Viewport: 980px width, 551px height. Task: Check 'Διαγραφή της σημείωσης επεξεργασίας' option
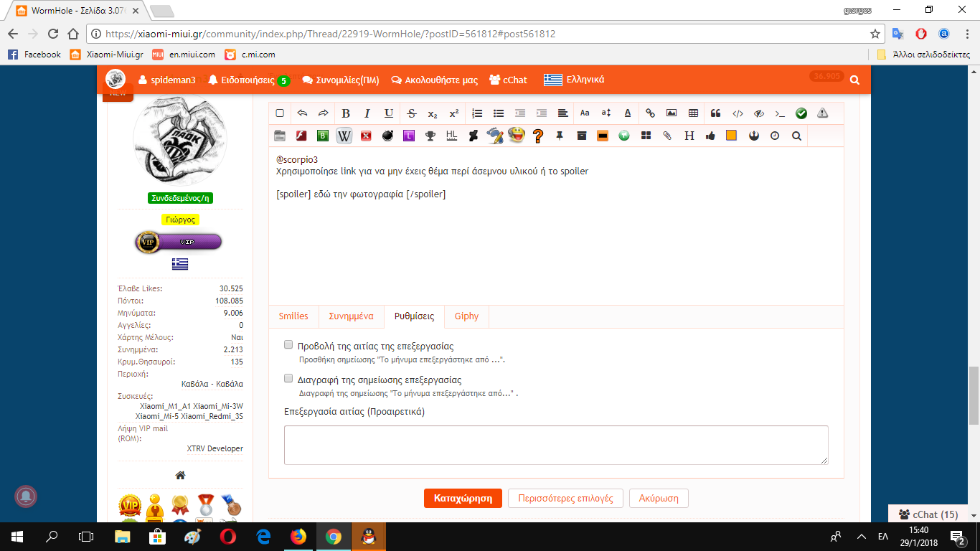[288, 379]
